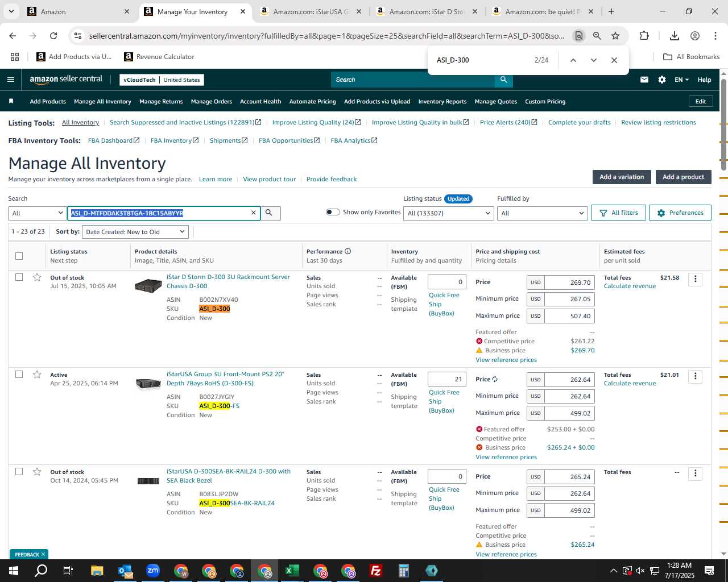Favorite the ASI_D-300-FS listing star
Viewport: 728px width, 582px height.
click(37, 375)
